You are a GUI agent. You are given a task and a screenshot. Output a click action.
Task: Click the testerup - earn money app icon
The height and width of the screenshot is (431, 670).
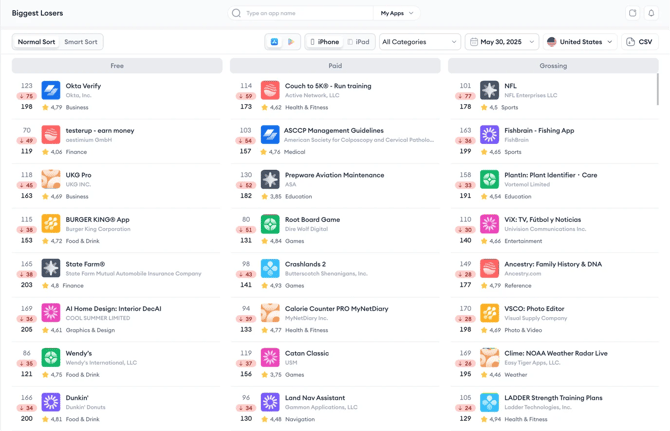point(51,135)
